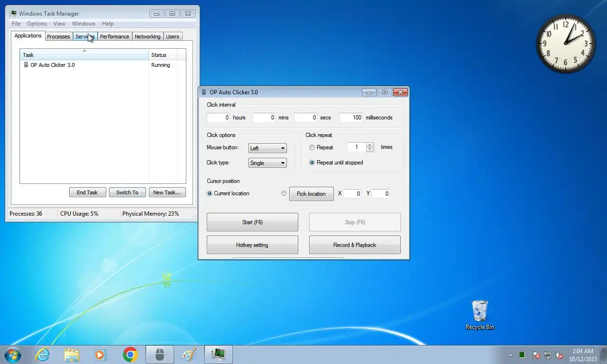Click the muted volume tray icon

[559, 355]
